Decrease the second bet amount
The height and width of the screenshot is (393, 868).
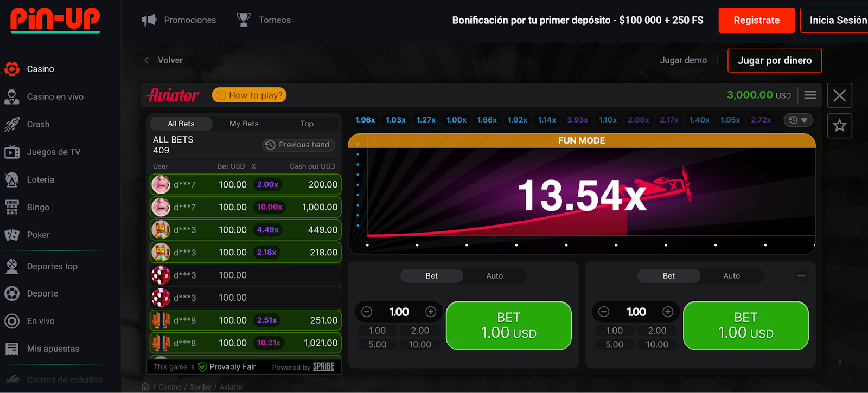click(x=604, y=312)
